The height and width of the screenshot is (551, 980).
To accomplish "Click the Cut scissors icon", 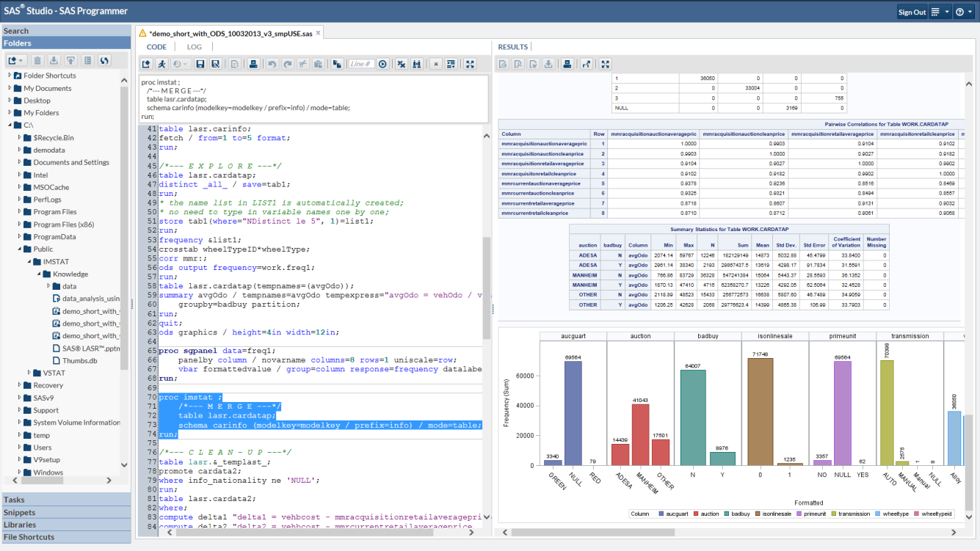I will point(302,64).
